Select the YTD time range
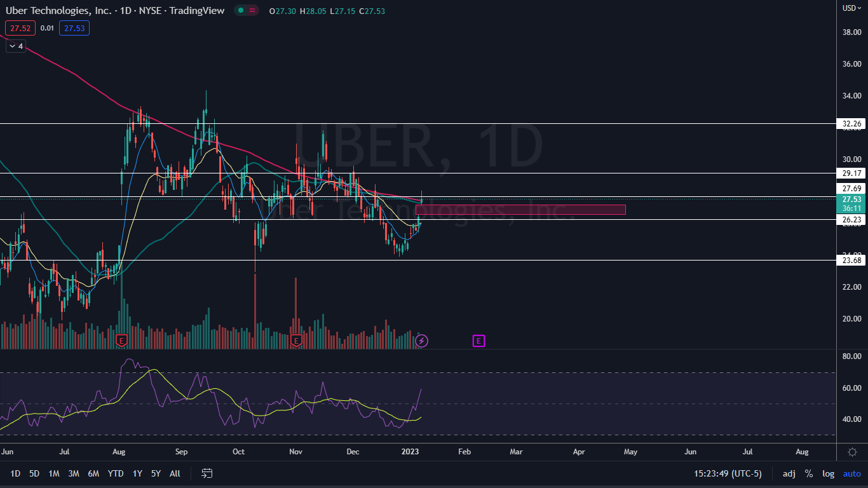This screenshot has width=868, height=488. pyautogui.click(x=116, y=473)
